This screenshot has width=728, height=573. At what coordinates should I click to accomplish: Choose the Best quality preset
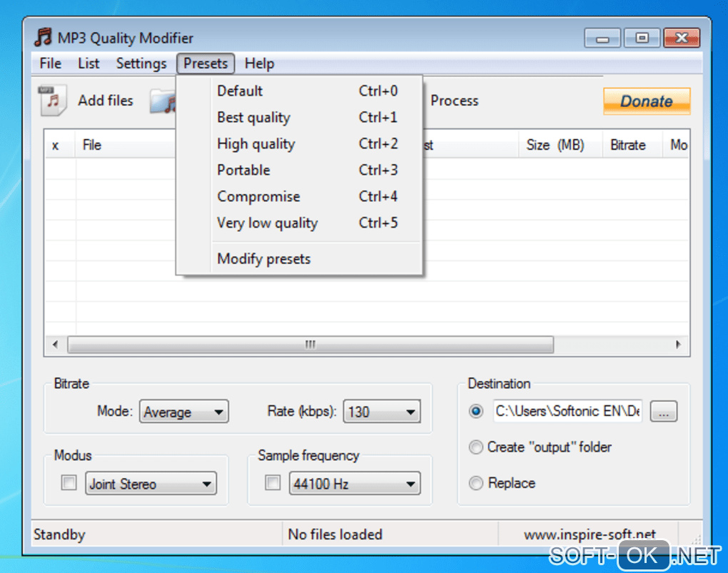(300, 117)
